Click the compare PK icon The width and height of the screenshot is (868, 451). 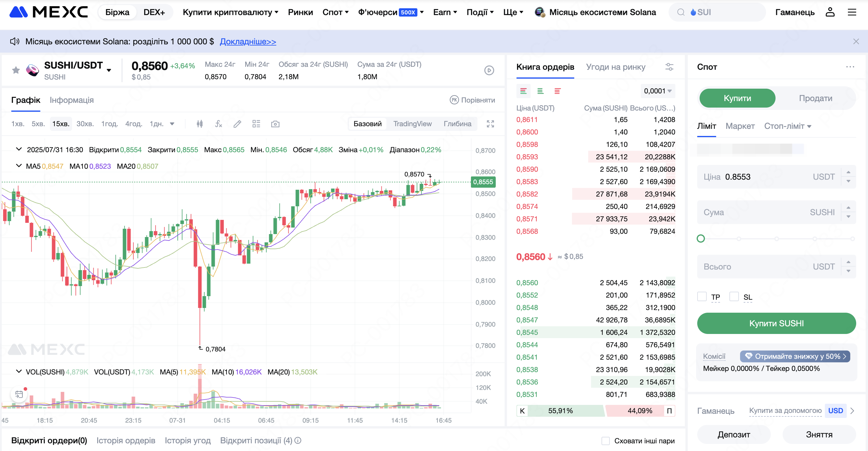(454, 100)
